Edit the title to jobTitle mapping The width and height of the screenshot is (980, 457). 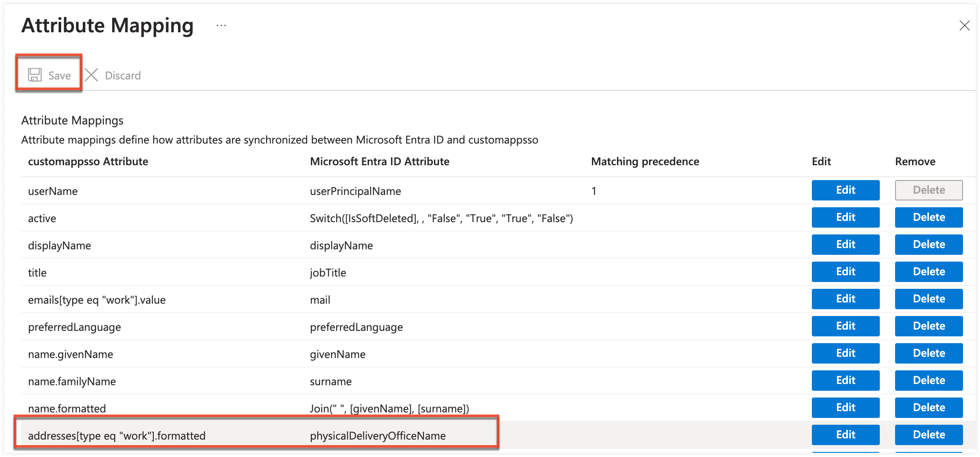(845, 271)
